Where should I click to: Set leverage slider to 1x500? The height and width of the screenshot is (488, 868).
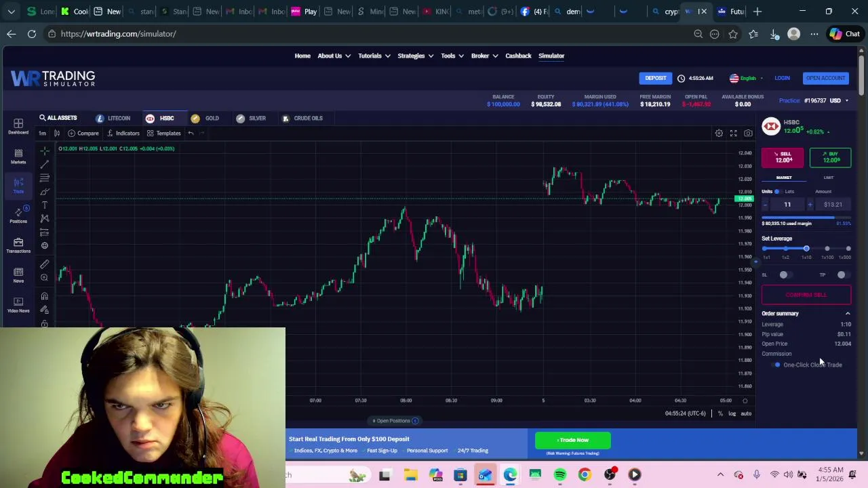pyautogui.click(x=848, y=249)
